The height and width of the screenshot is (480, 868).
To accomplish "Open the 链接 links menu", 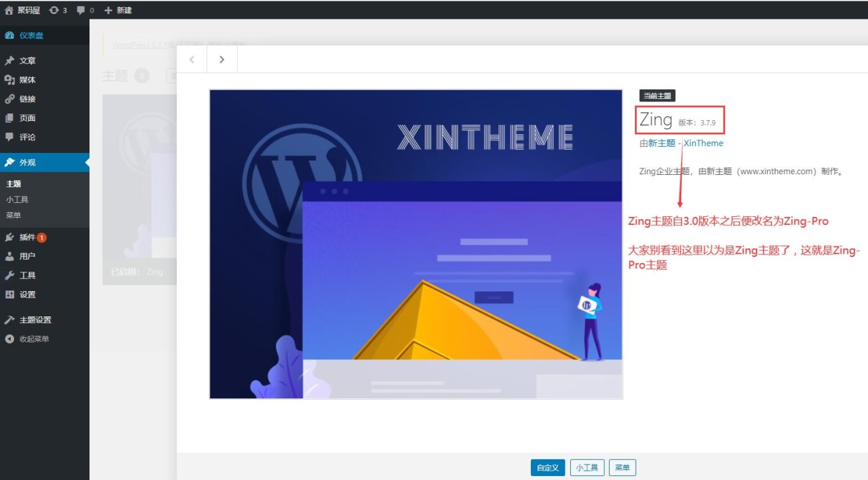I will [45, 99].
